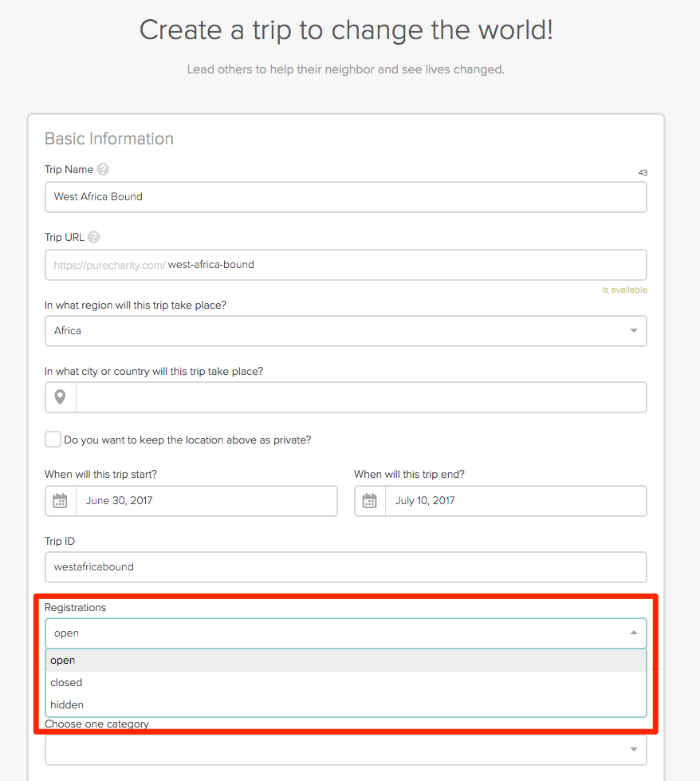The image size is (700, 781).
Task: Collapse the Registrations dropdown arrow
Action: tap(633, 633)
